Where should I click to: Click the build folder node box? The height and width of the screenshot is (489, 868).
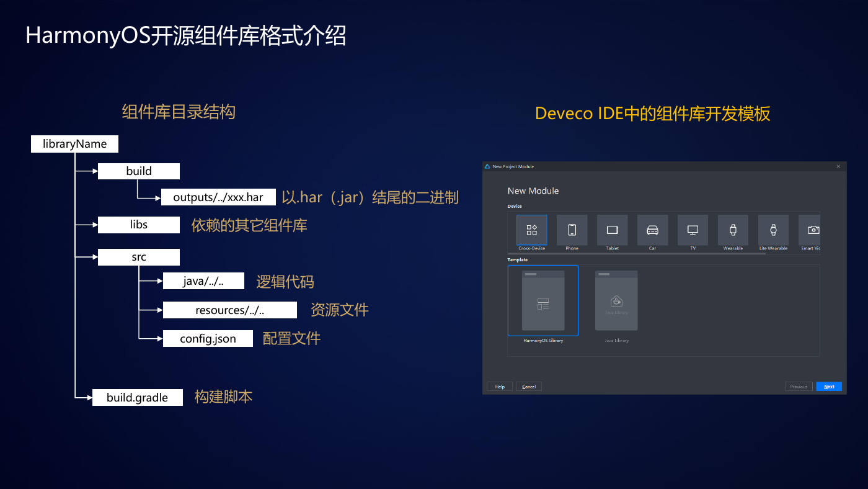tap(139, 171)
